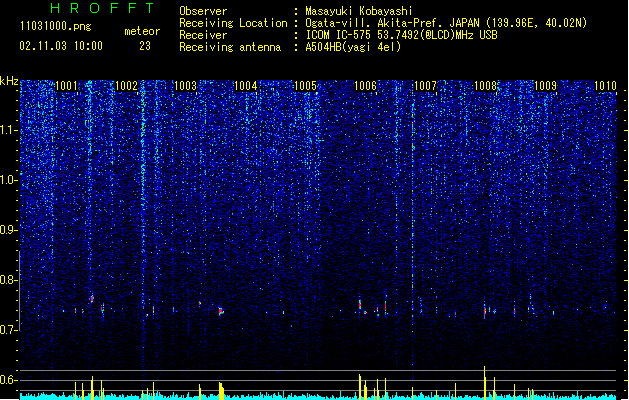The height and width of the screenshot is (400, 629).
Task: Click the Observer field label
Action: coord(203,11)
